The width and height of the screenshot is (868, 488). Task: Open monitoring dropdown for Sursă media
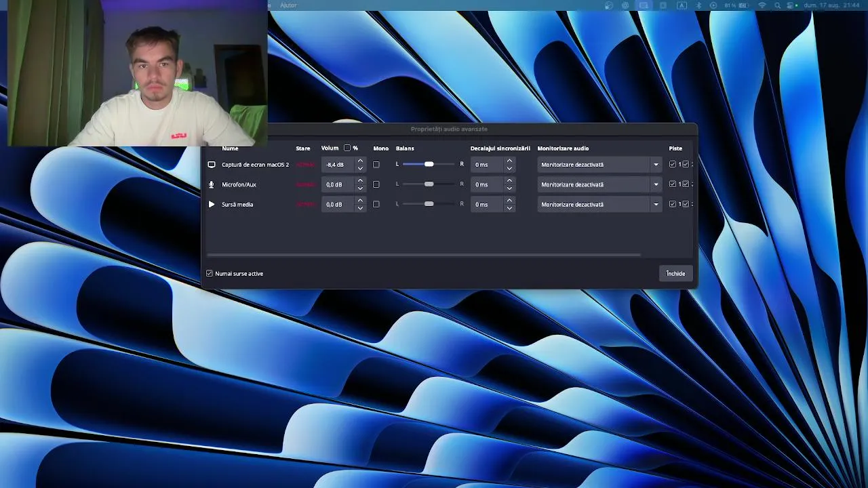click(599, 204)
